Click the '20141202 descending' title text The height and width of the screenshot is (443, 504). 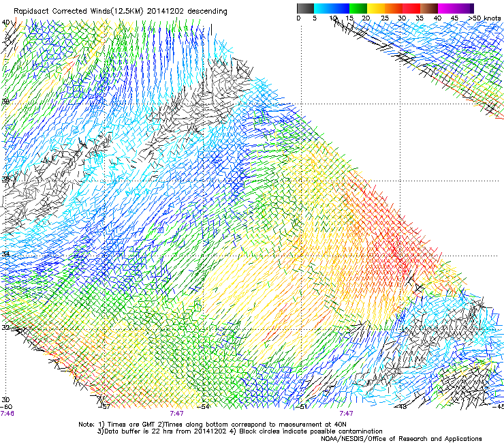[187, 12]
